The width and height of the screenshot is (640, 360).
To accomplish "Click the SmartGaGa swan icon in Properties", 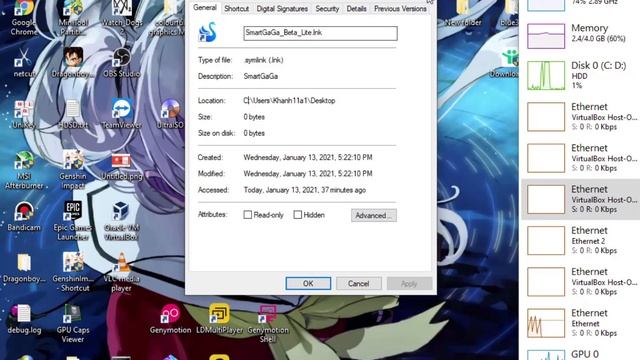I will tap(207, 32).
